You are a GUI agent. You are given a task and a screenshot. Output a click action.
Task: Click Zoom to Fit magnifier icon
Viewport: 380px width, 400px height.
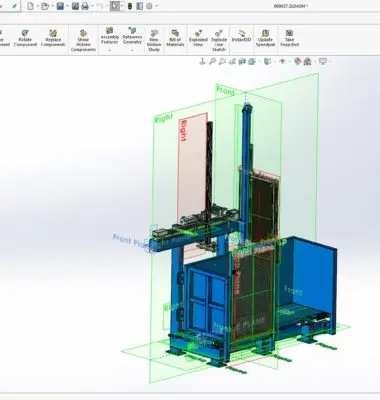(x=212, y=61)
